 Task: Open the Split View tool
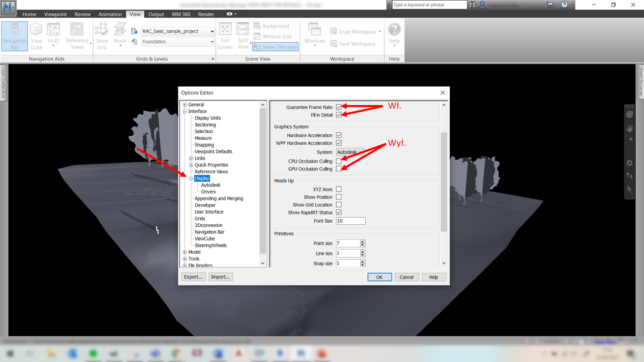click(243, 35)
